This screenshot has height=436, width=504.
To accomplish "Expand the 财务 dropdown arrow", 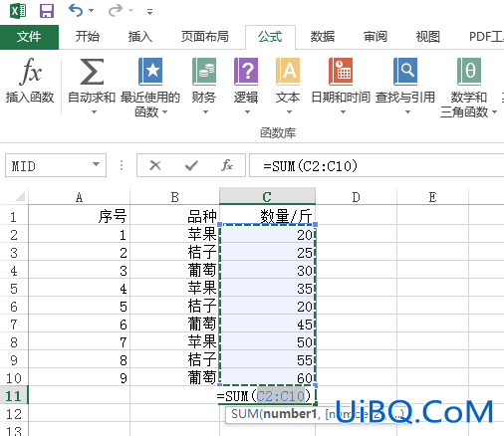I will coord(205,112).
